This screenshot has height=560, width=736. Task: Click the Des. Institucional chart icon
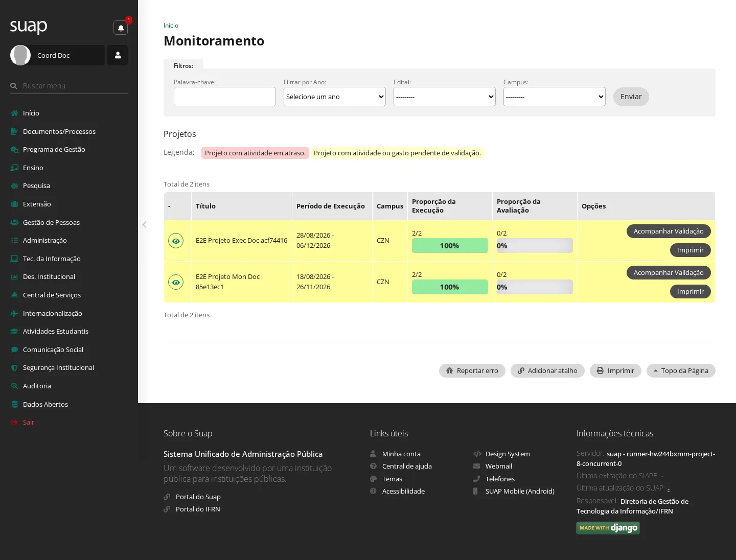(x=14, y=277)
